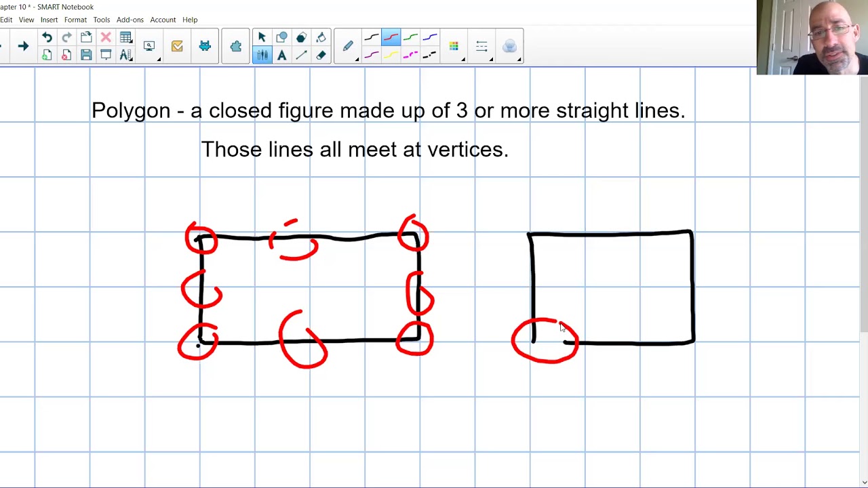Viewport: 868px width, 488px height.
Task: Choose the Text tool
Action: 281,55
